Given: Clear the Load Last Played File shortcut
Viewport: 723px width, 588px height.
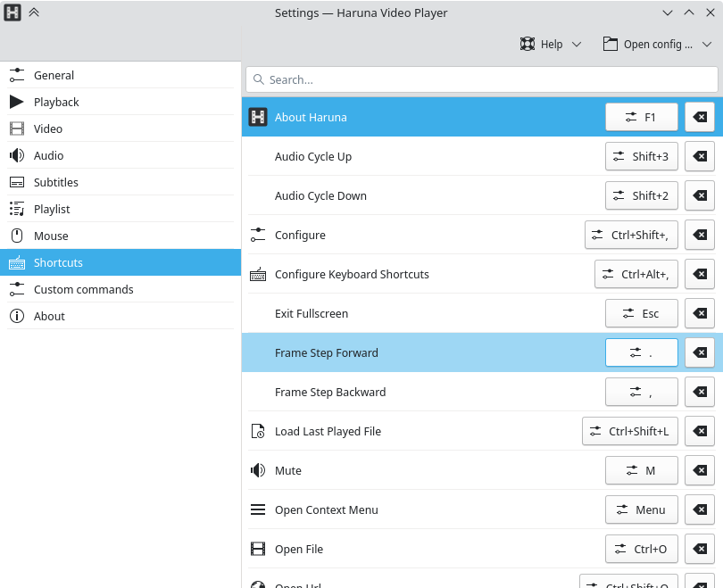Looking at the screenshot, I should point(700,431).
